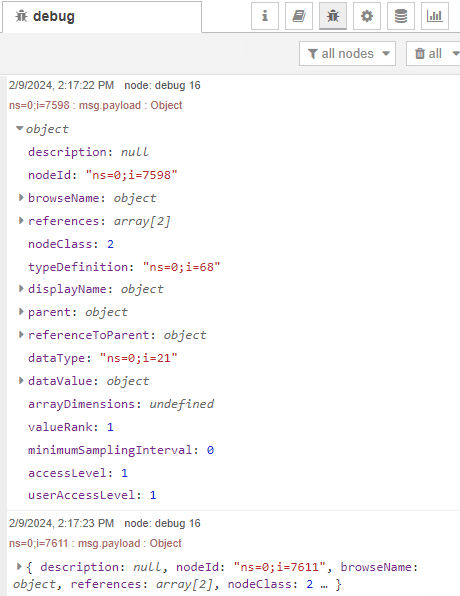
Task: Click the ns=0;i=7598 msg.payload header
Action: pos(95,105)
